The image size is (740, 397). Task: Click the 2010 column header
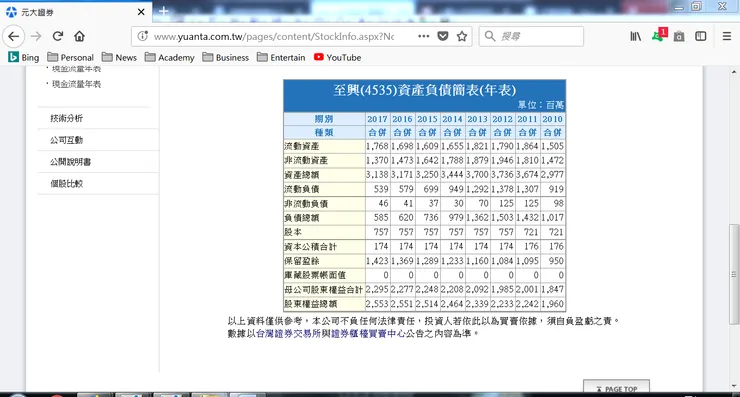[552, 119]
